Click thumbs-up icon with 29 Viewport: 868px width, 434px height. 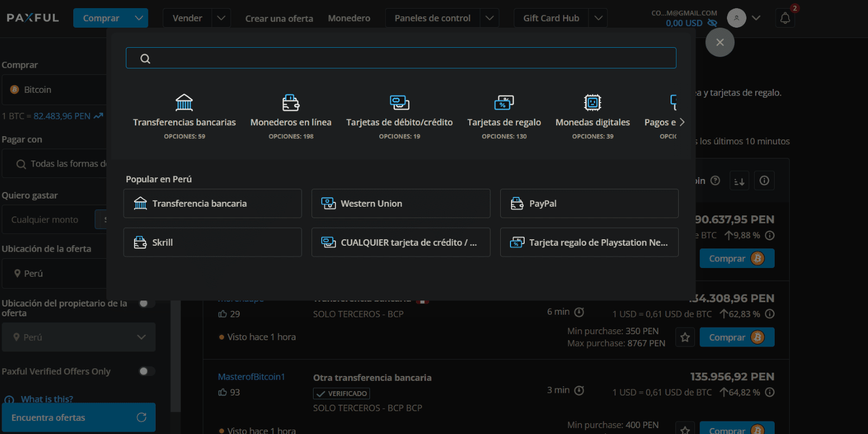[x=222, y=314]
